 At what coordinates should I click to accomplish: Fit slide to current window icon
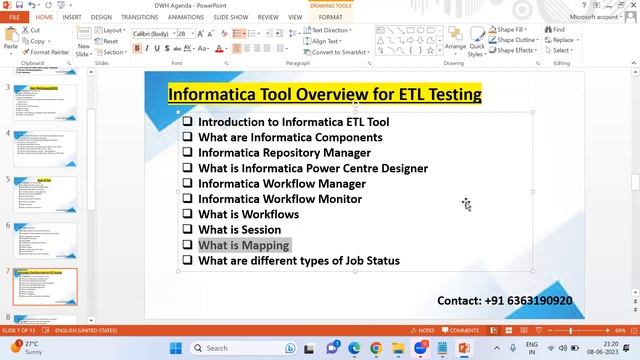pos(634,330)
